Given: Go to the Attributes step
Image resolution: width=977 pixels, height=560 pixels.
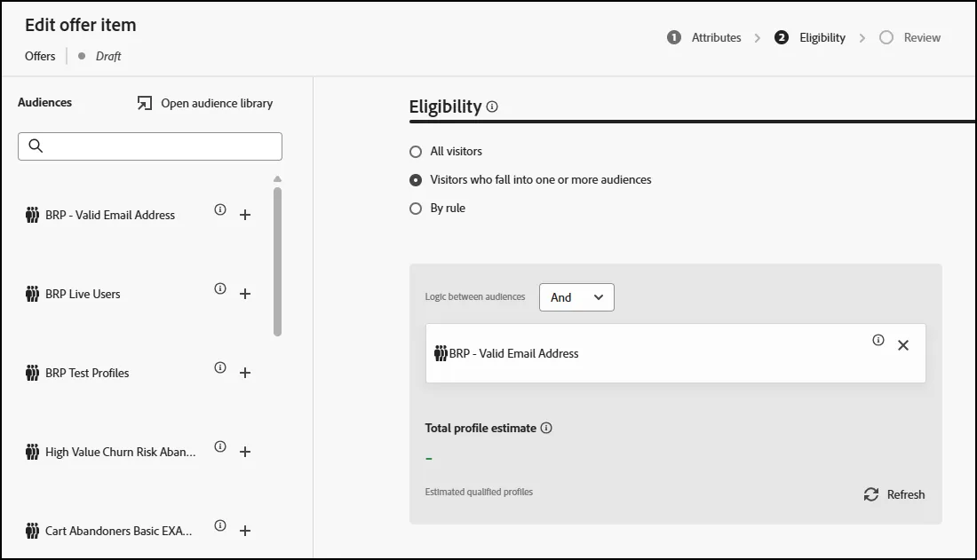Looking at the screenshot, I should [704, 38].
